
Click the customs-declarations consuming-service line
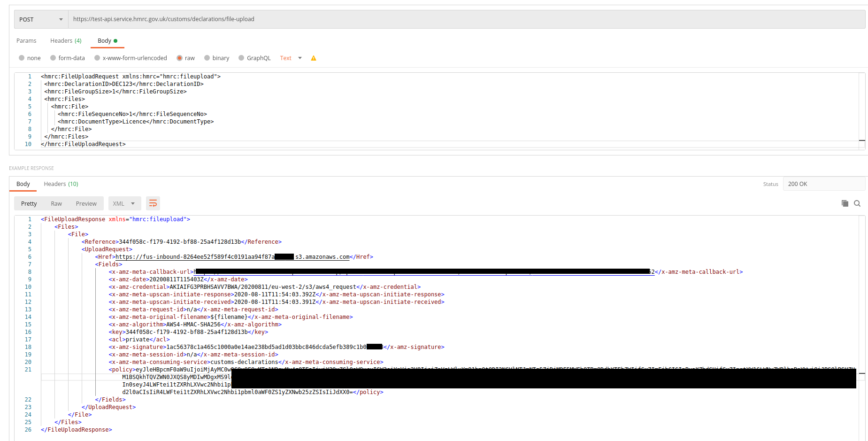[x=246, y=362]
